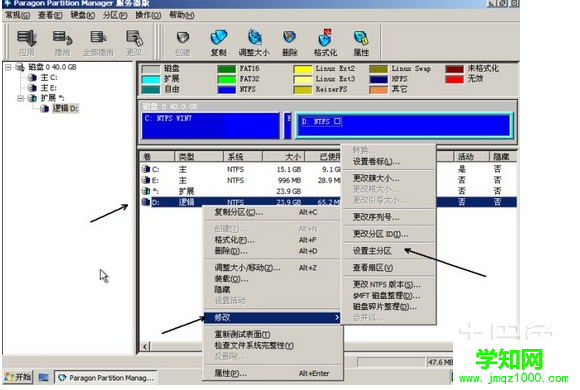580x390 pixels.
Task: Collapse the 磁盘 0 tree node
Action: click(x=8, y=67)
